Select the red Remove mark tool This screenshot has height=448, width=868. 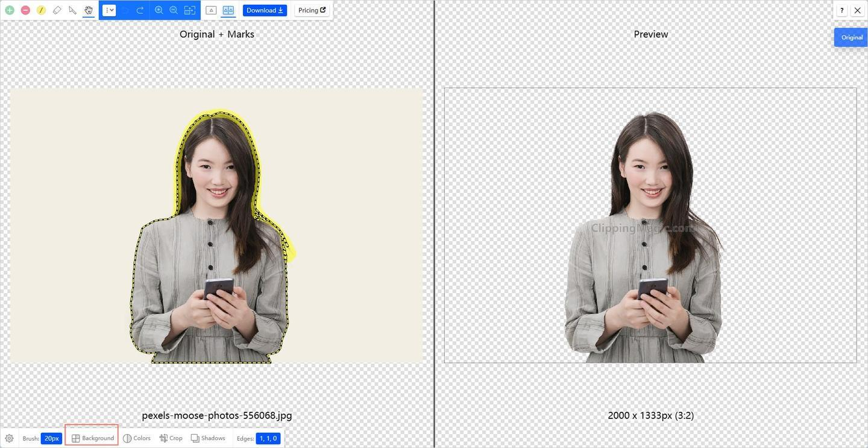(25, 10)
